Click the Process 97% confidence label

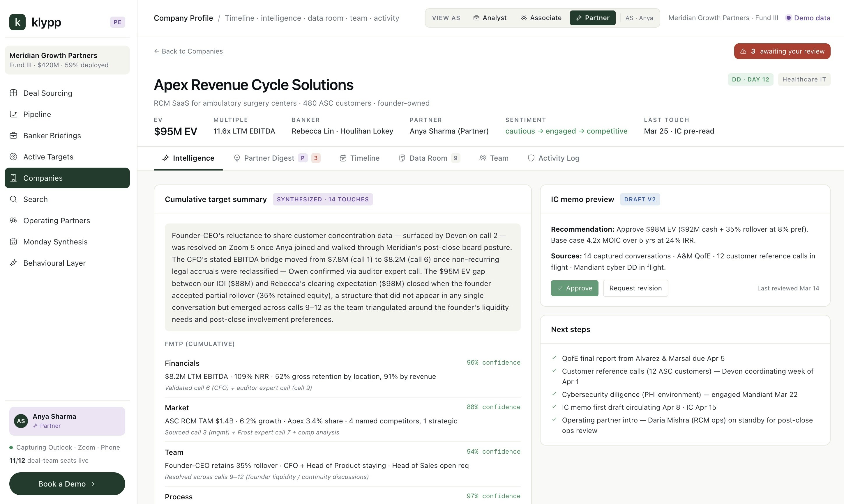tap(493, 496)
